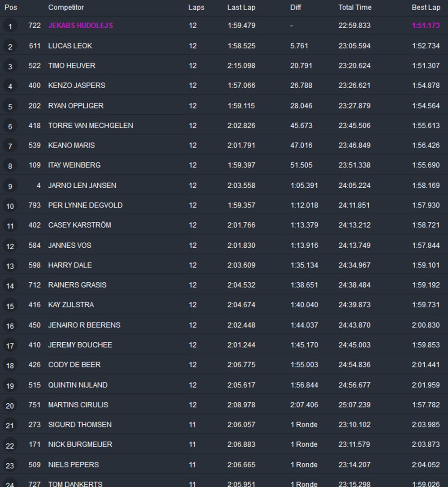The height and width of the screenshot is (487, 448).
Task: Click the Last Lap column header
Action: click(241, 8)
